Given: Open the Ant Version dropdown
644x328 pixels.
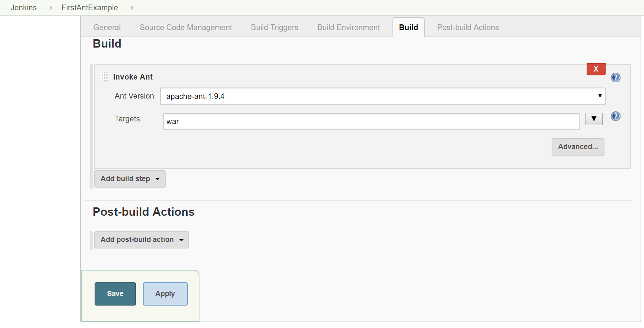Looking at the screenshot, I should (x=383, y=96).
